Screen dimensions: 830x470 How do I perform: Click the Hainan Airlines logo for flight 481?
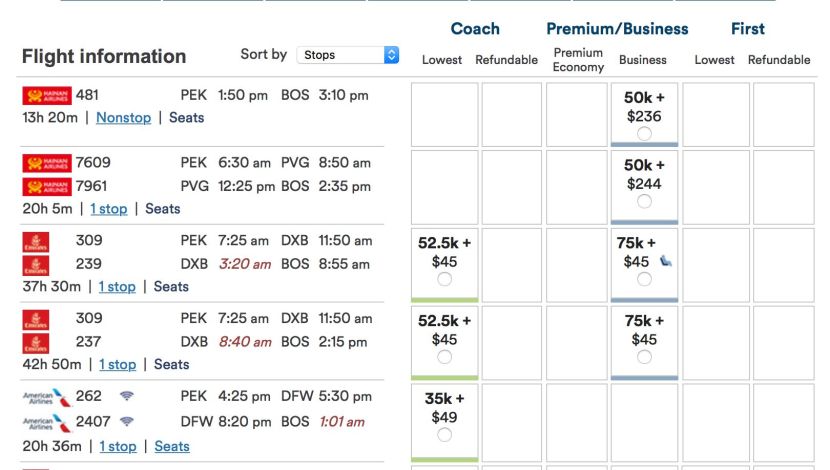47,96
